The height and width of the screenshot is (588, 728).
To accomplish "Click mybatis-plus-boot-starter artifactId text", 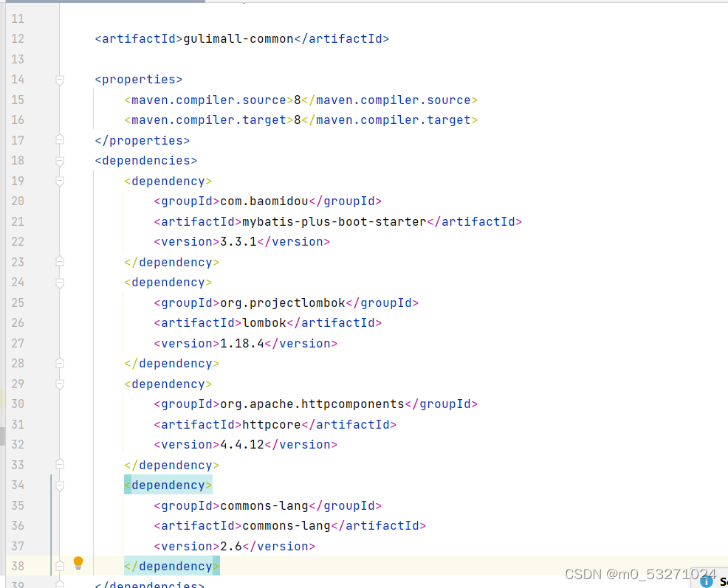I will 334,222.
